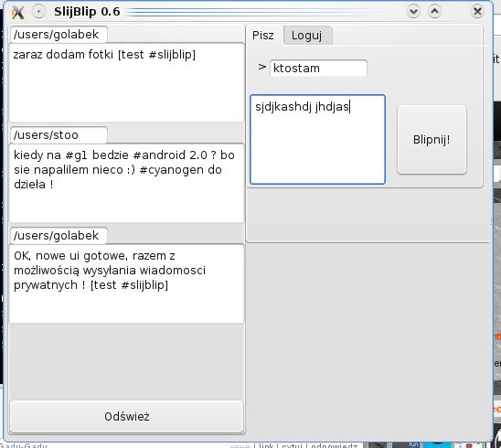Open the X window menu icon
This screenshot has height=448, width=501.
coord(17,13)
